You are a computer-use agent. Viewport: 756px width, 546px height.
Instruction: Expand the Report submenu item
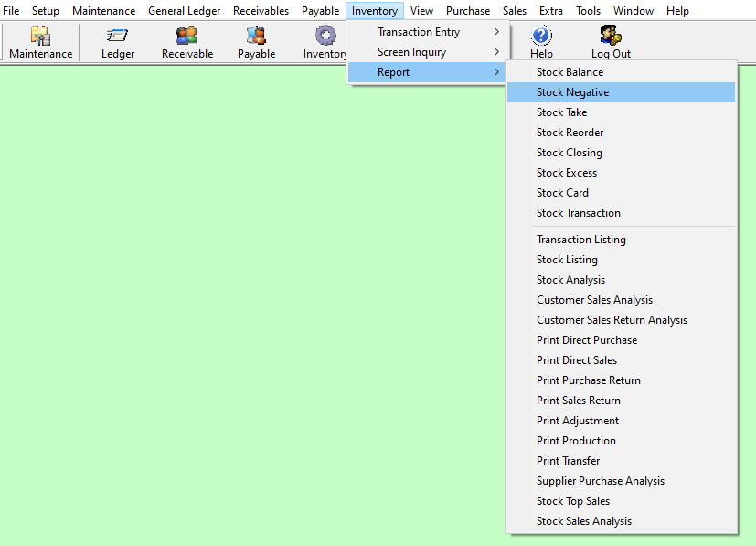coord(427,72)
